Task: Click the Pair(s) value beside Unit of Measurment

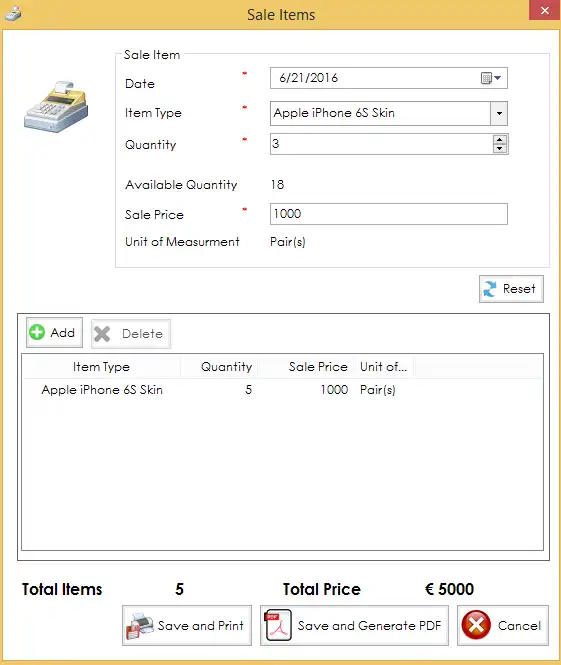Action: pos(287,242)
